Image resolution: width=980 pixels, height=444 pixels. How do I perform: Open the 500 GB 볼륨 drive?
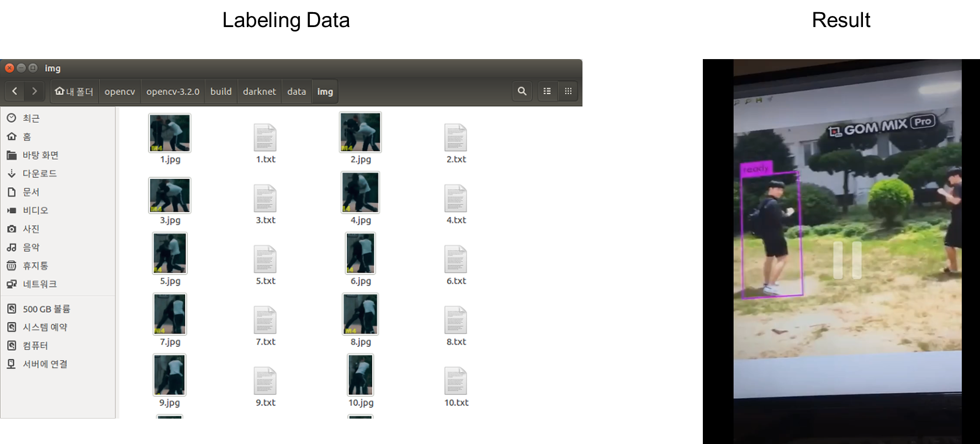click(x=46, y=309)
